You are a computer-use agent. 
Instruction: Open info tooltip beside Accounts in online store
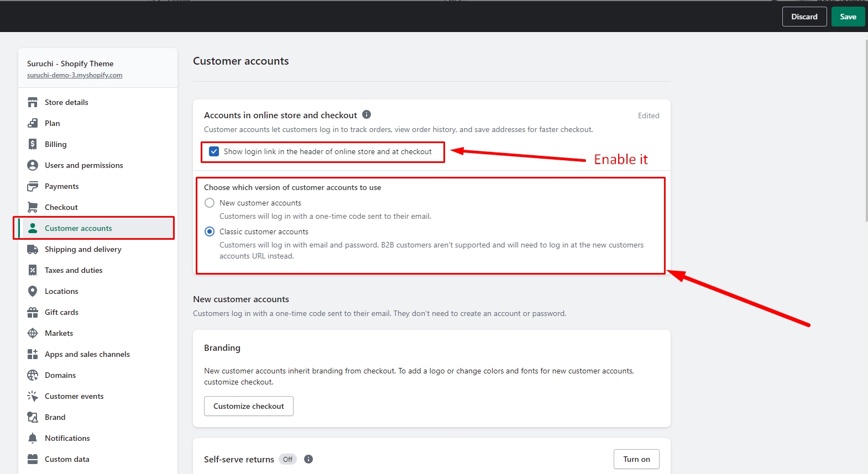pyautogui.click(x=367, y=114)
